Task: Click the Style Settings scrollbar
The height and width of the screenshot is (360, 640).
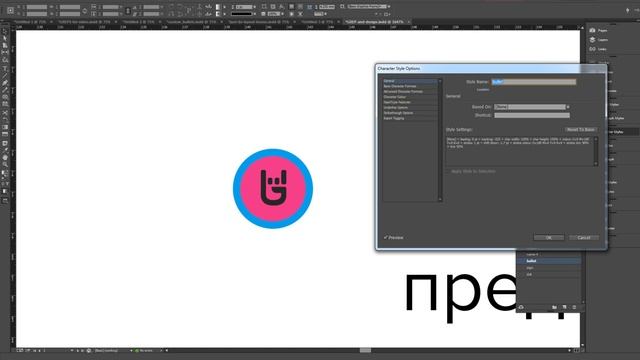Action: click(x=596, y=151)
